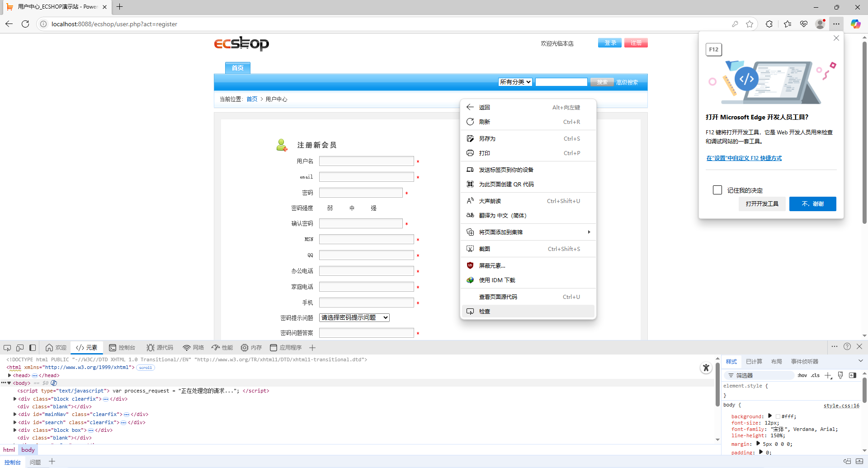Open DevTools customize three-dots menu
Screen dimensions: 868x468
(835, 346)
